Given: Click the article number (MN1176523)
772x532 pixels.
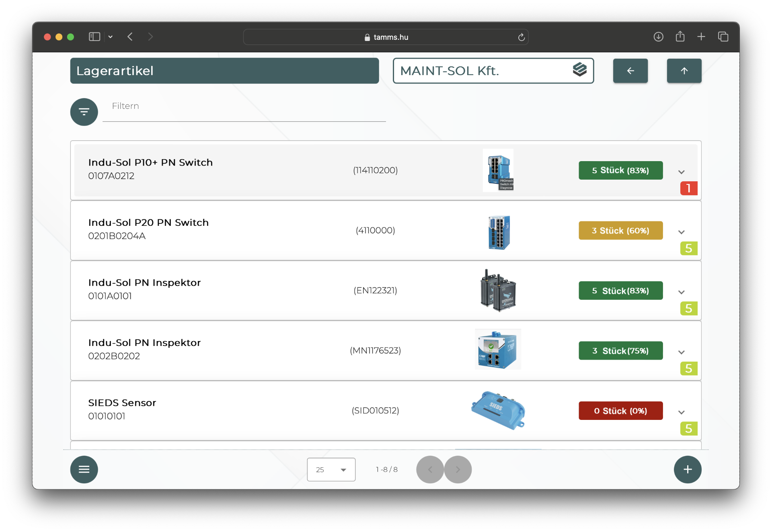Looking at the screenshot, I should (375, 350).
